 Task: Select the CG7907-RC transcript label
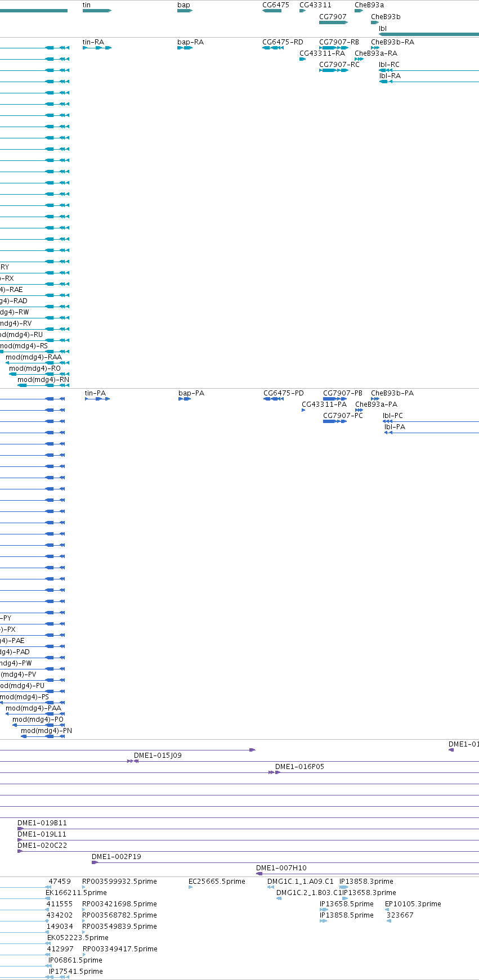(339, 65)
